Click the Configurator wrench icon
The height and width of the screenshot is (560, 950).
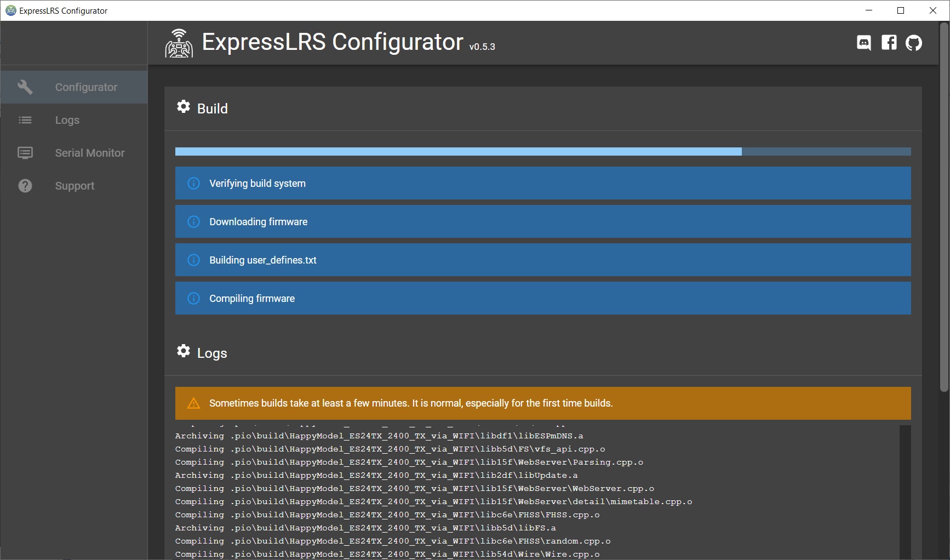(x=25, y=87)
